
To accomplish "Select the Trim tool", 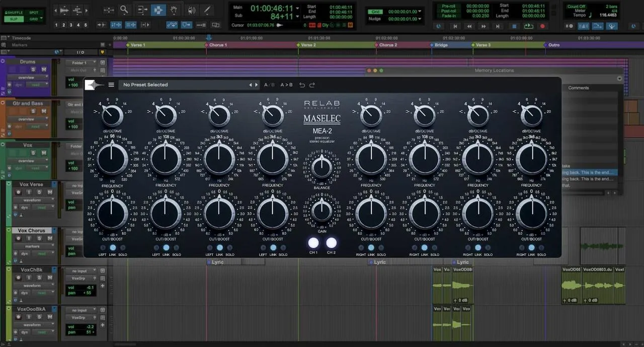I will (142, 10).
